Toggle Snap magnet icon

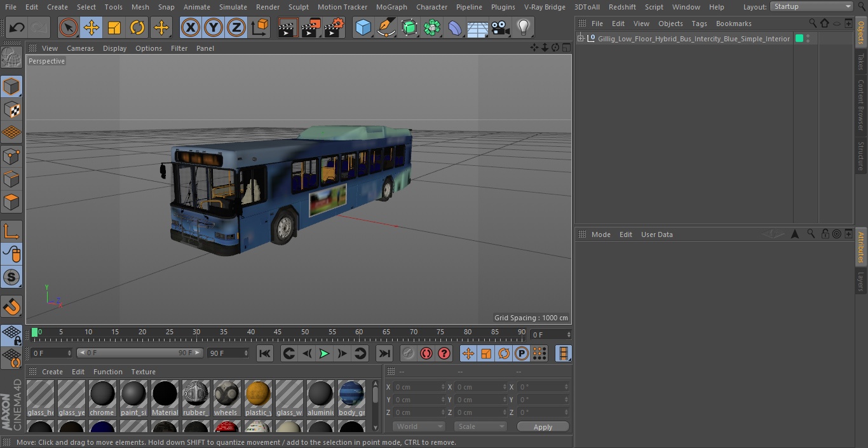coord(11,307)
